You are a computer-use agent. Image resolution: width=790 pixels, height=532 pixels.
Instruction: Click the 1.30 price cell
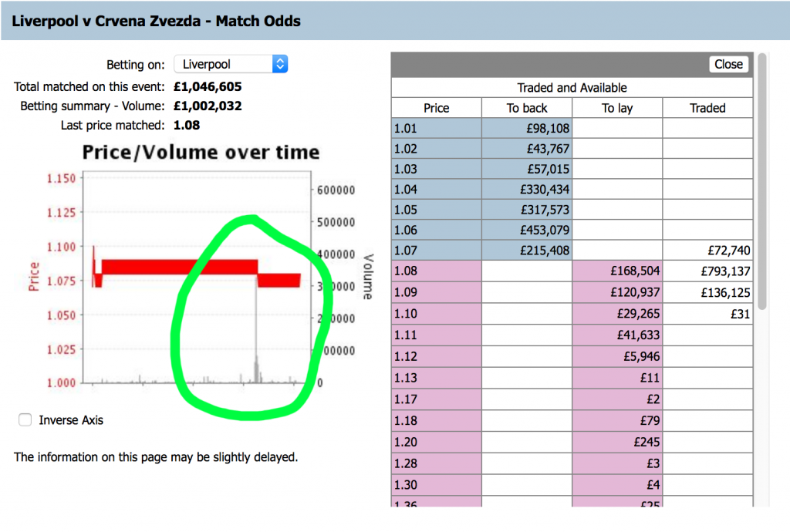pyautogui.click(x=437, y=485)
